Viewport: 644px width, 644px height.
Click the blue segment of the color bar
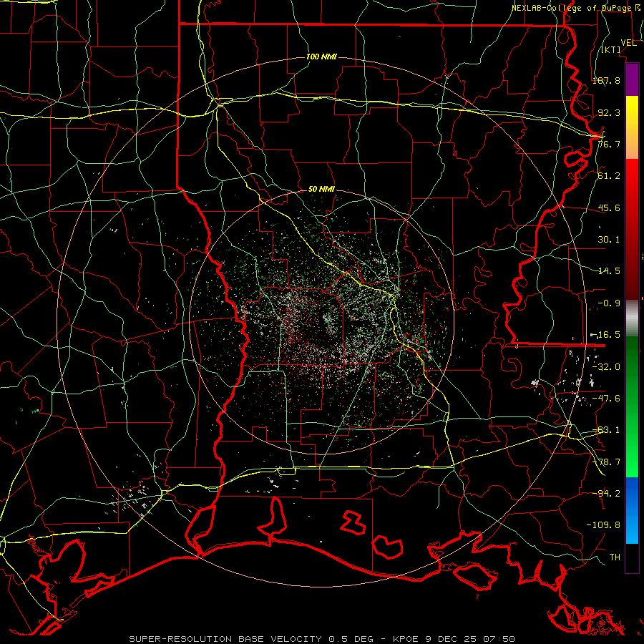coord(632,510)
